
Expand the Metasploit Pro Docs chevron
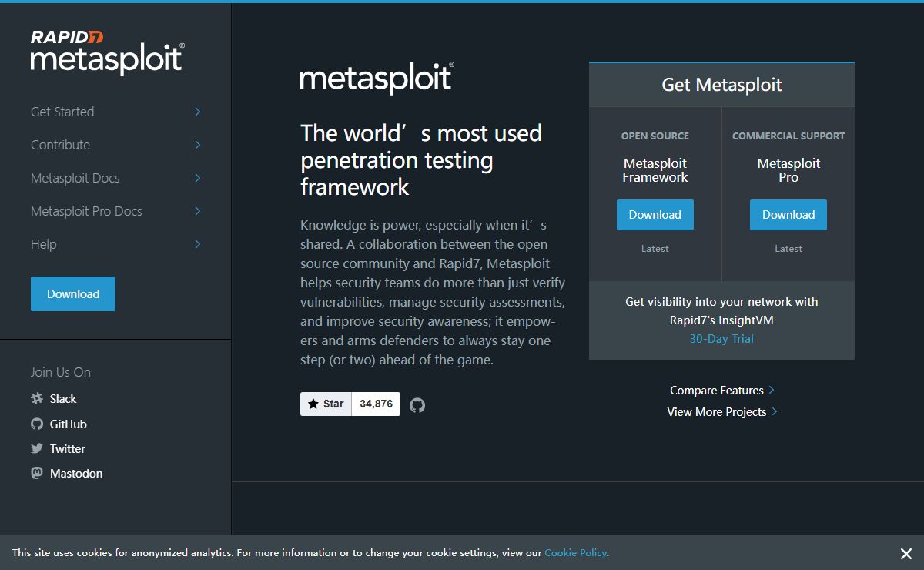click(x=198, y=211)
